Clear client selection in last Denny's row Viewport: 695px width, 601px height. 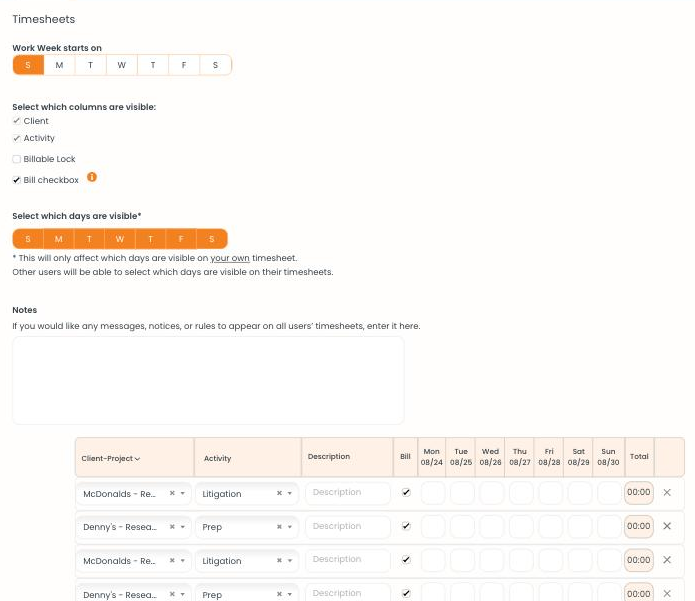point(172,594)
